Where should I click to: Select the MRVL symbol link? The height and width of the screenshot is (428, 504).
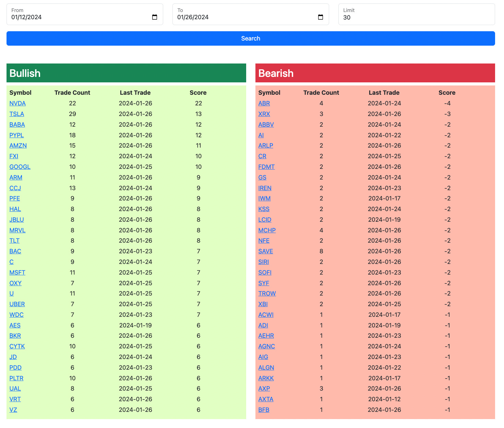(x=17, y=230)
